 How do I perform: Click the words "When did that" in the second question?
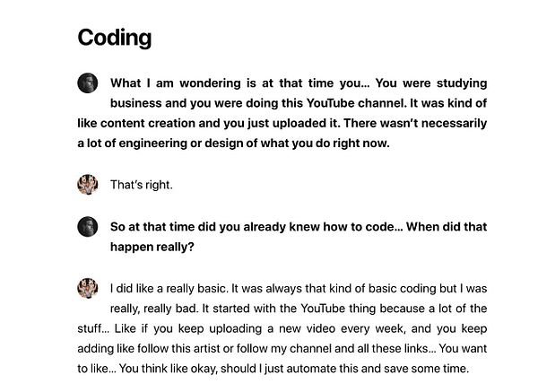447,226
